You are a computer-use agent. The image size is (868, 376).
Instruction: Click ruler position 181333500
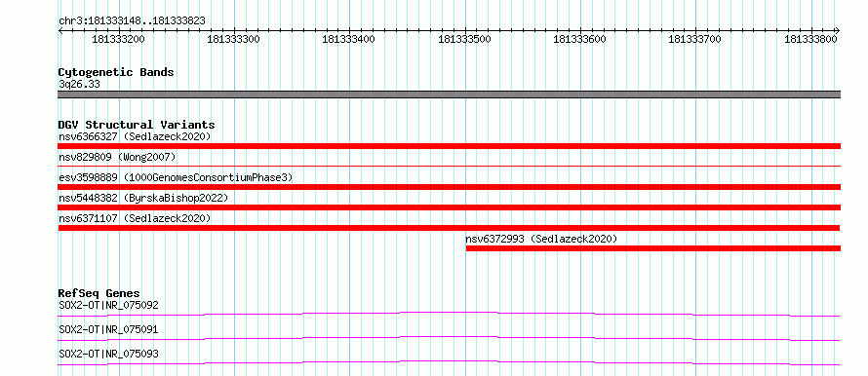click(x=465, y=40)
